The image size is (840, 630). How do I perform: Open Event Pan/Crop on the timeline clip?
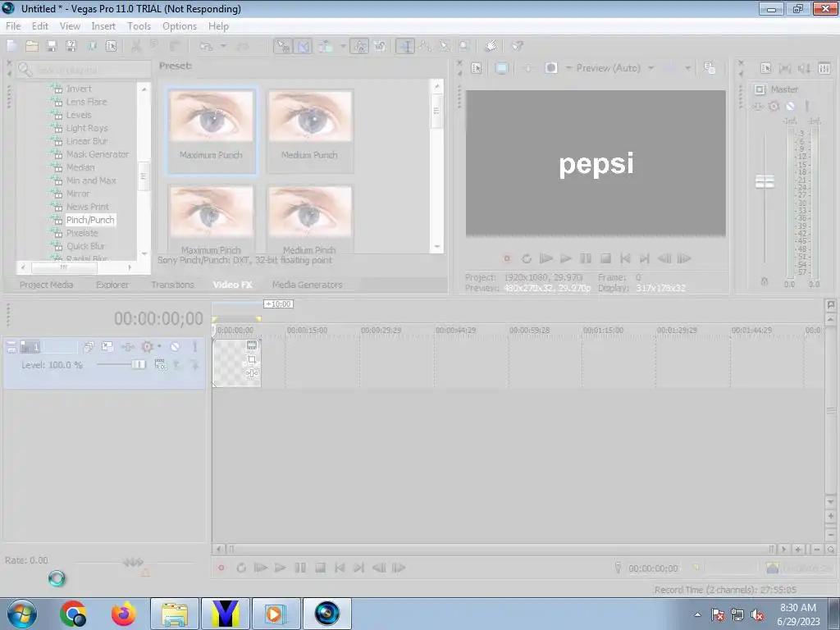[252, 359]
